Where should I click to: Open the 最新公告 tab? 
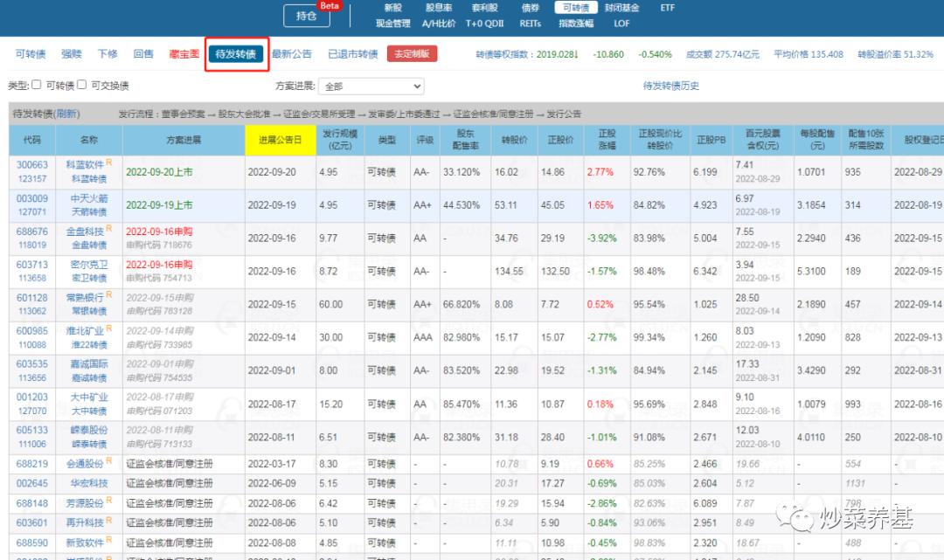coord(291,54)
